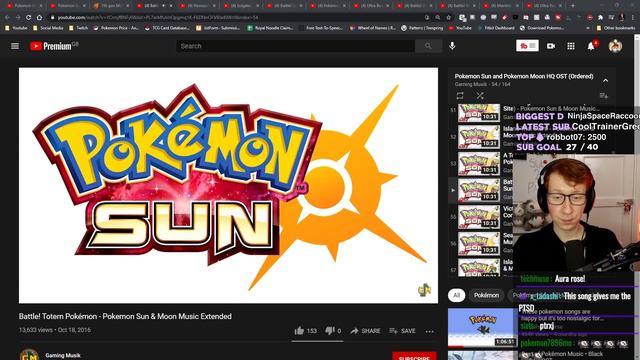Open the extensions puzzle icon
Screen dimensions: 640x360
click(600, 18)
